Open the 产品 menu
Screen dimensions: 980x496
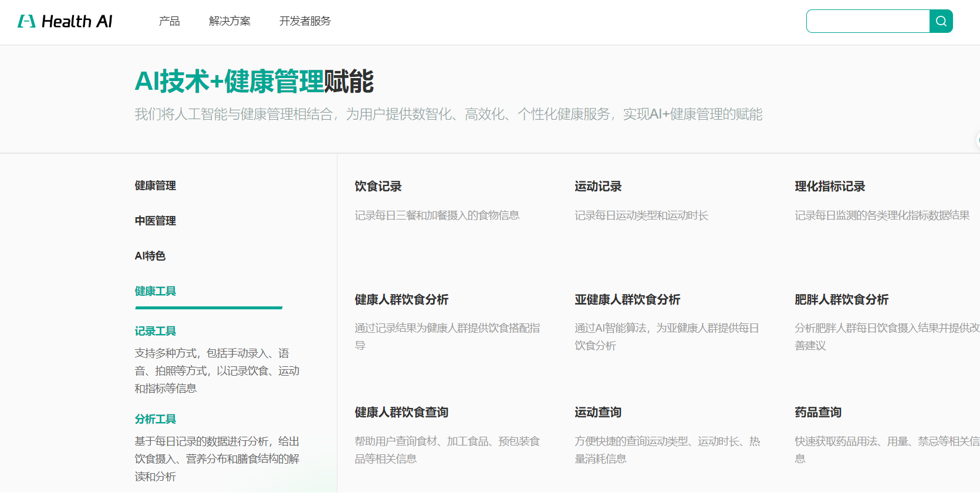coord(169,21)
